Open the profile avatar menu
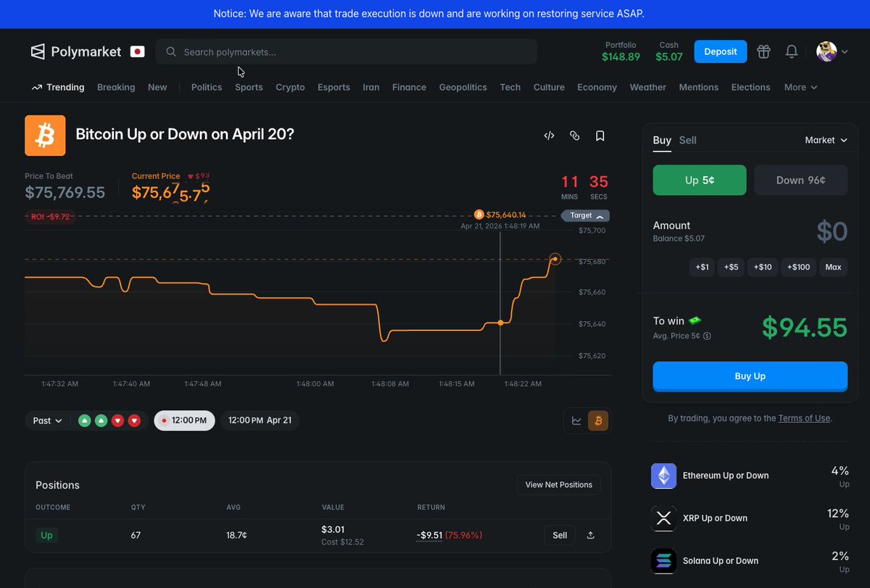 coord(832,51)
